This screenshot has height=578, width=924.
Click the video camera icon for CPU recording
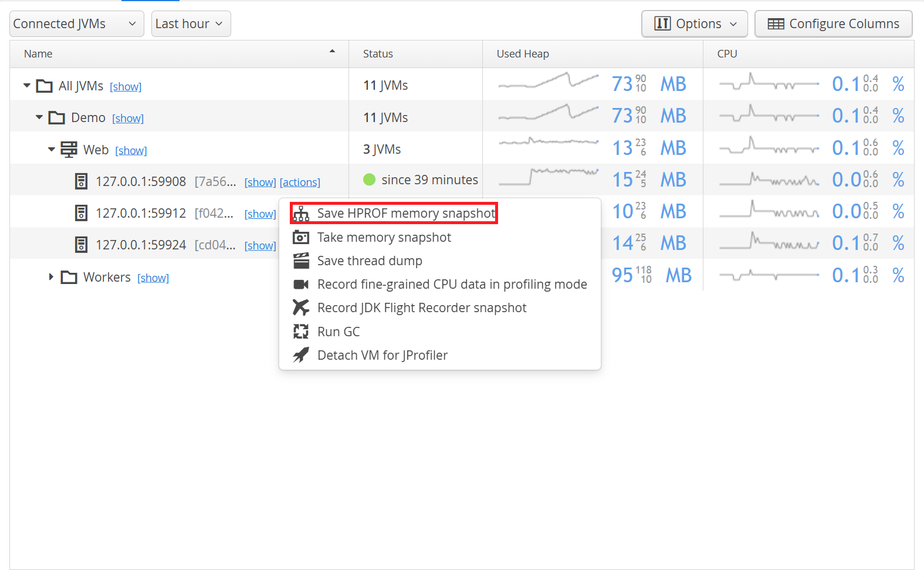(x=301, y=285)
